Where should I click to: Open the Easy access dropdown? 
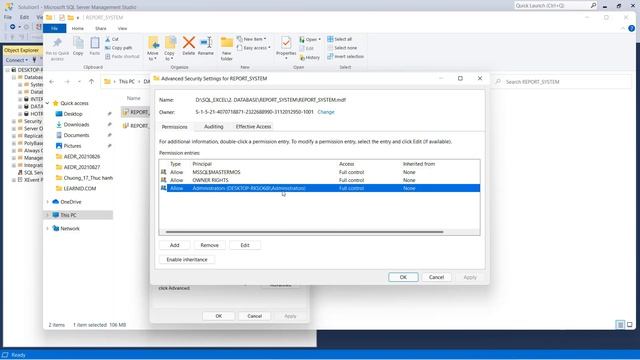pyautogui.click(x=253, y=48)
